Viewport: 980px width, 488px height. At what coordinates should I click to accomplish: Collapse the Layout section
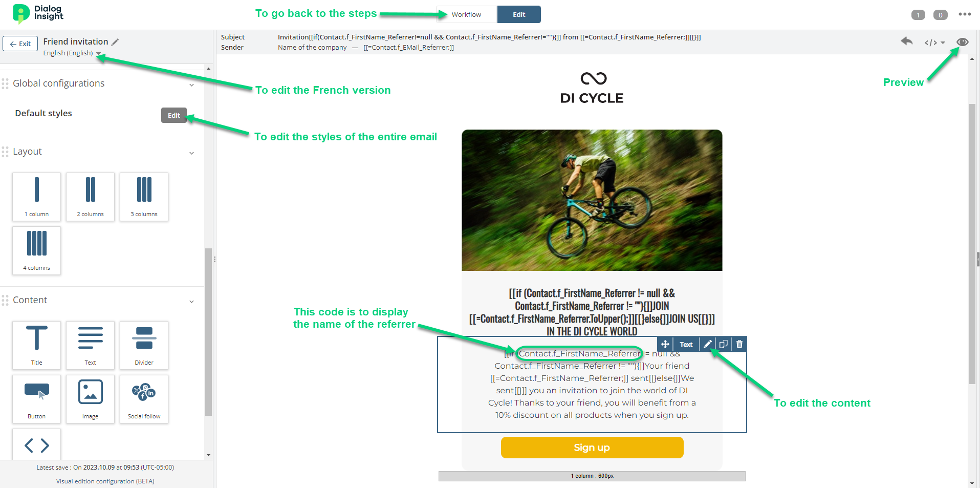(x=191, y=153)
